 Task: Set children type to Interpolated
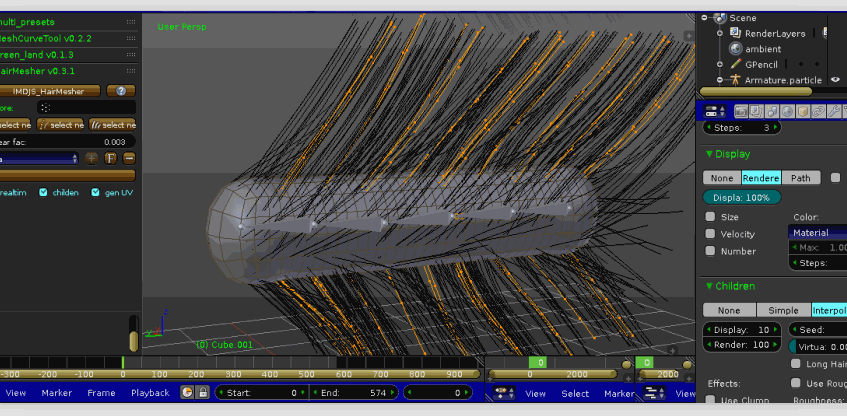point(829,310)
